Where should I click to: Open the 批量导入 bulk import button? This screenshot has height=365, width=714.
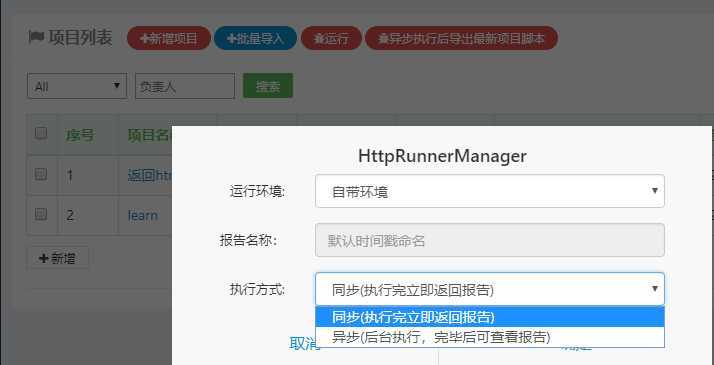tap(255, 38)
